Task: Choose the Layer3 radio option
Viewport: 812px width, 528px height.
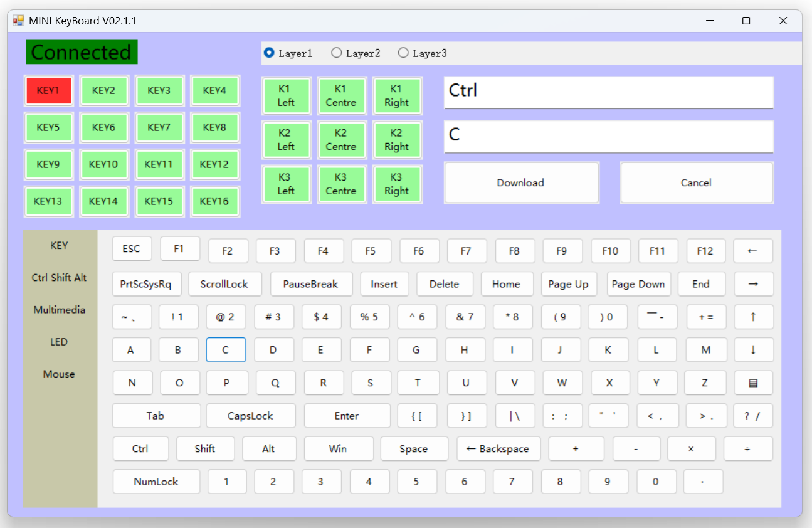Action: [403, 53]
